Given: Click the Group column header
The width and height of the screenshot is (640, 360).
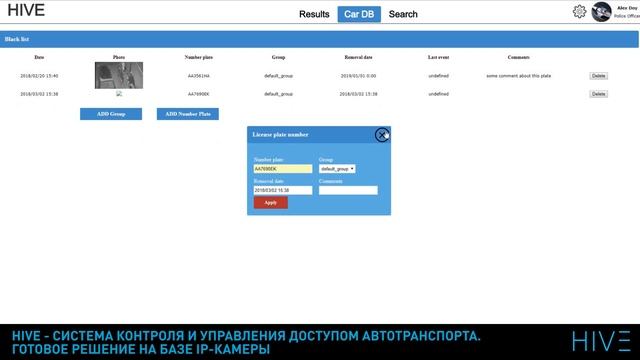Looking at the screenshot, I should (278, 57).
